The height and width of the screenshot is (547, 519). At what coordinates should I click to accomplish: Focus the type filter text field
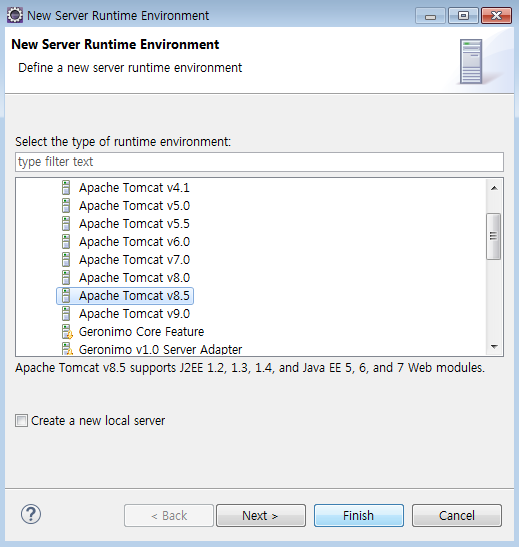(259, 162)
